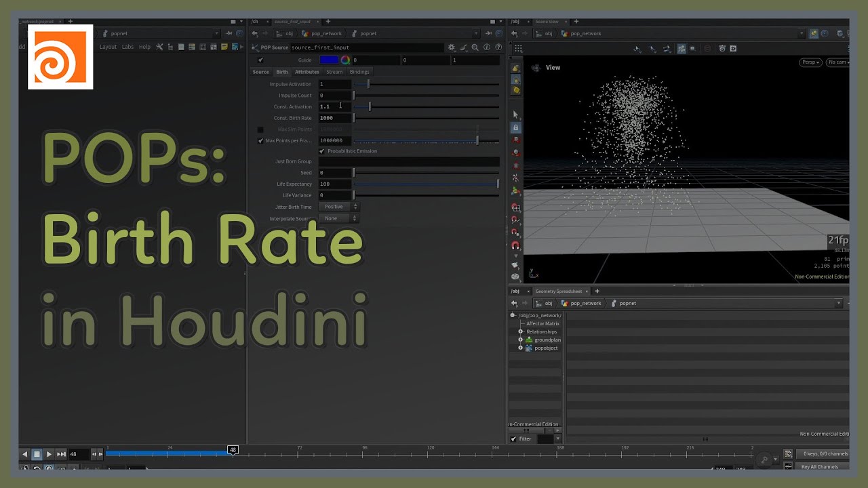
Task: Open the Stream tab
Action: [x=334, y=72]
